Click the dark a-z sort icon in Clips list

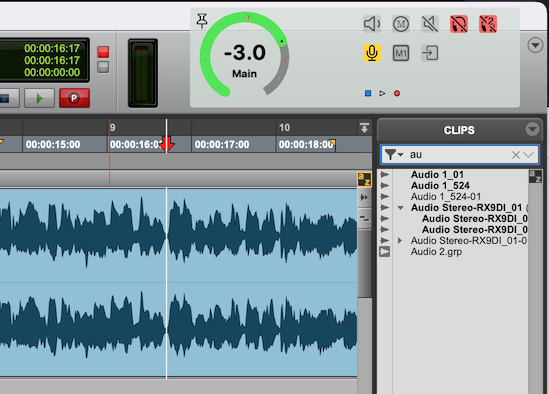[x=535, y=177]
